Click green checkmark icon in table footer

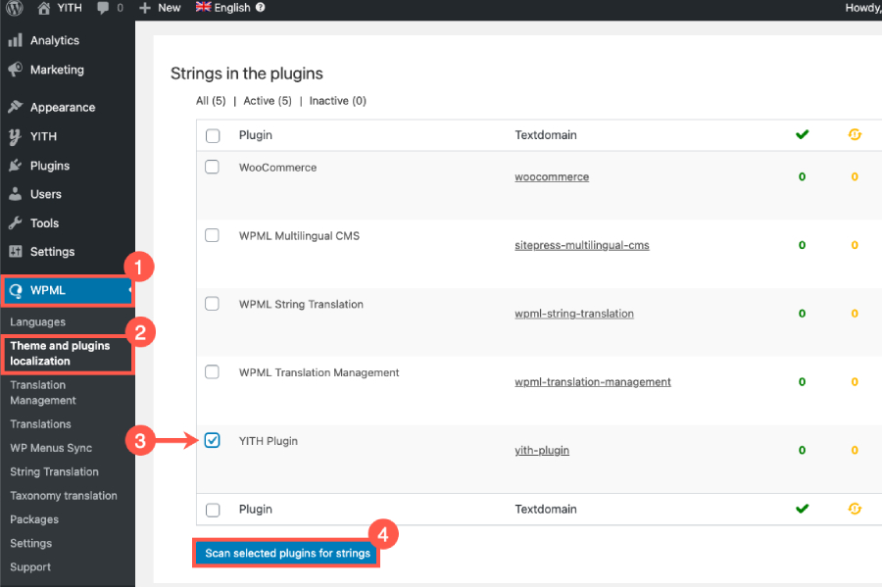[x=802, y=509]
